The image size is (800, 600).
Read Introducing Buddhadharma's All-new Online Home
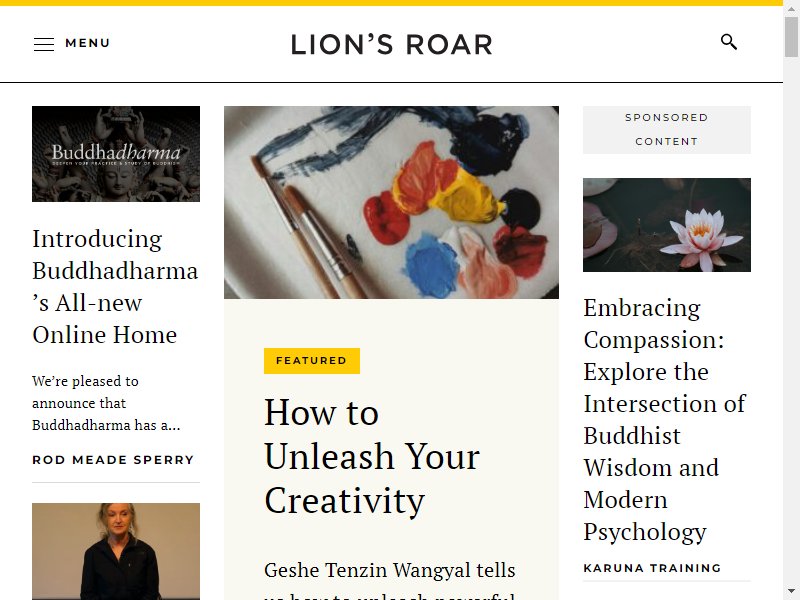pos(115,287)
